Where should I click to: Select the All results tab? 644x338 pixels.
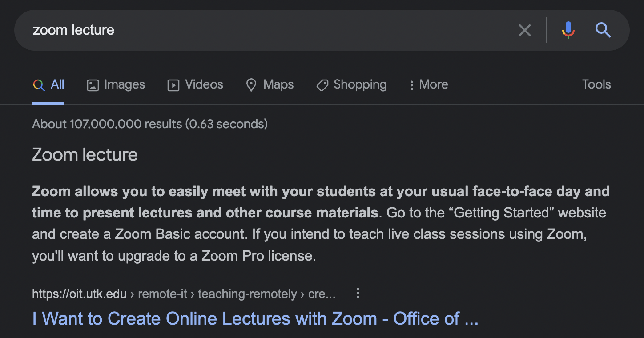(48, 84)
